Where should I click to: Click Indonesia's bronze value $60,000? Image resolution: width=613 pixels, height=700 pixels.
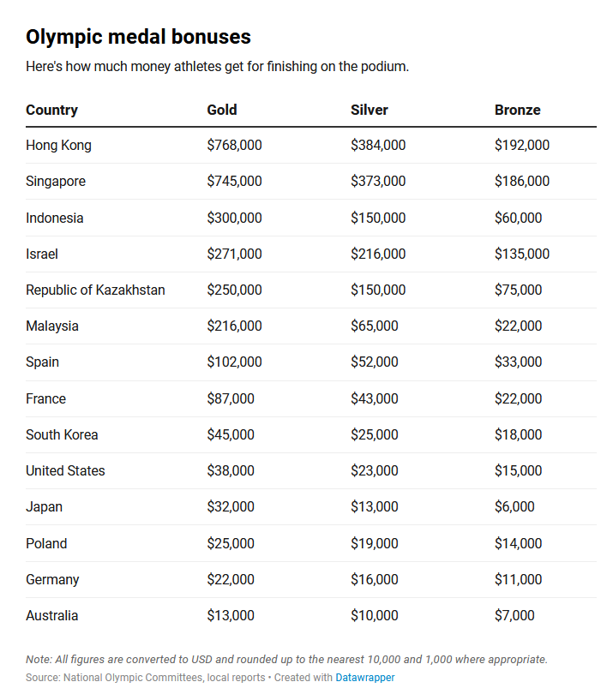tap(518, 218)
